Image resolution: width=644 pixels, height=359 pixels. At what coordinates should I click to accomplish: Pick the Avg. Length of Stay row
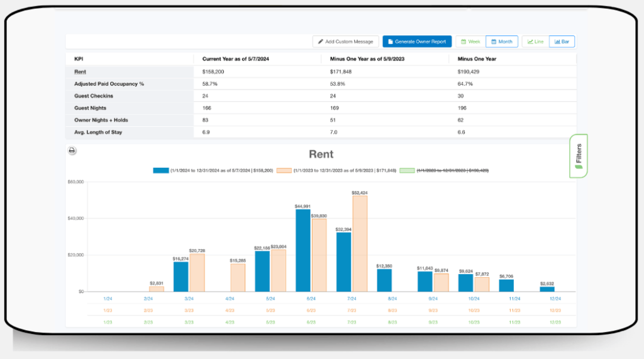tap(100, 133)
